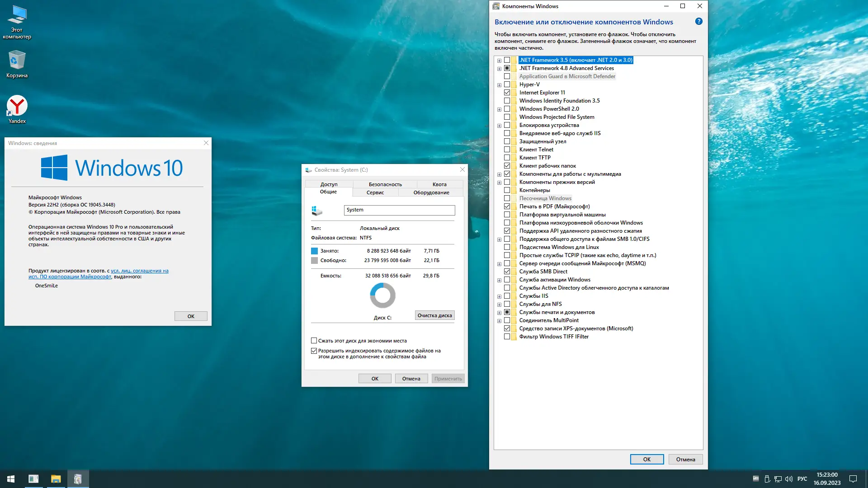Expand the Службы IIS tree node
Screen dimensions: 868x488
[x=499, y=296]
